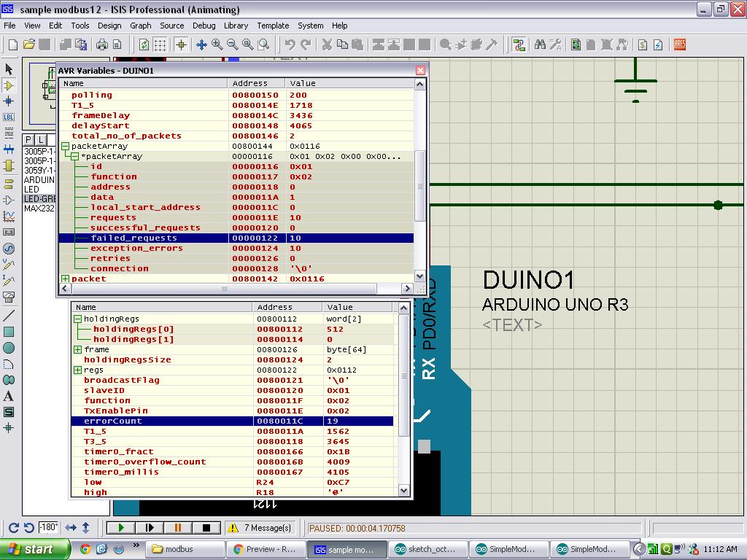The height and width of the screenshot is (560, 747).
Task: Click the 7 Message(s) log button
Action: tap(260, 528)
